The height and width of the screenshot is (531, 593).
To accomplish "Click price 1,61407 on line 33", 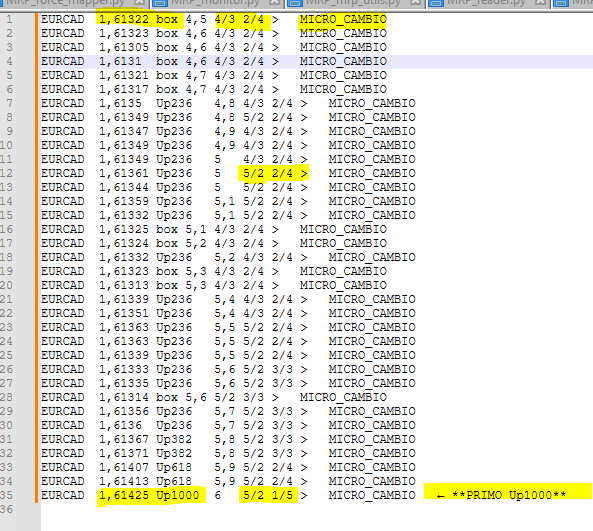I will (x=124, y=467).
